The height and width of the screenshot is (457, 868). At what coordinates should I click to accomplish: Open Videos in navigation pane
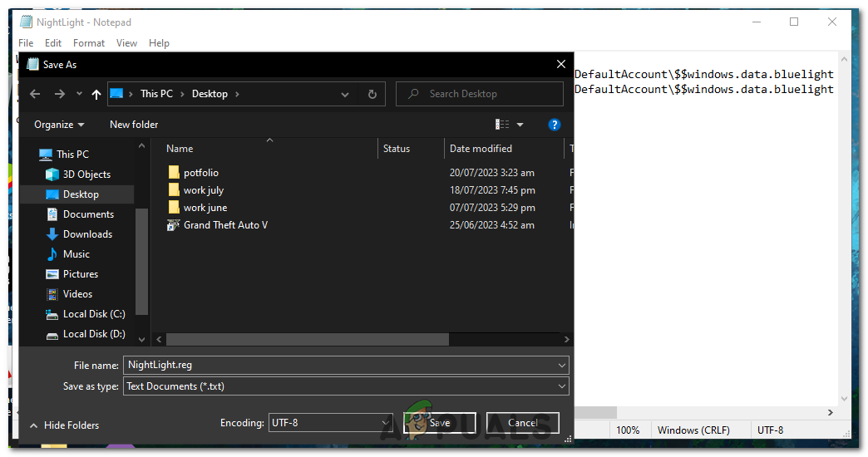pyautogui.click(x=77, y=294)
